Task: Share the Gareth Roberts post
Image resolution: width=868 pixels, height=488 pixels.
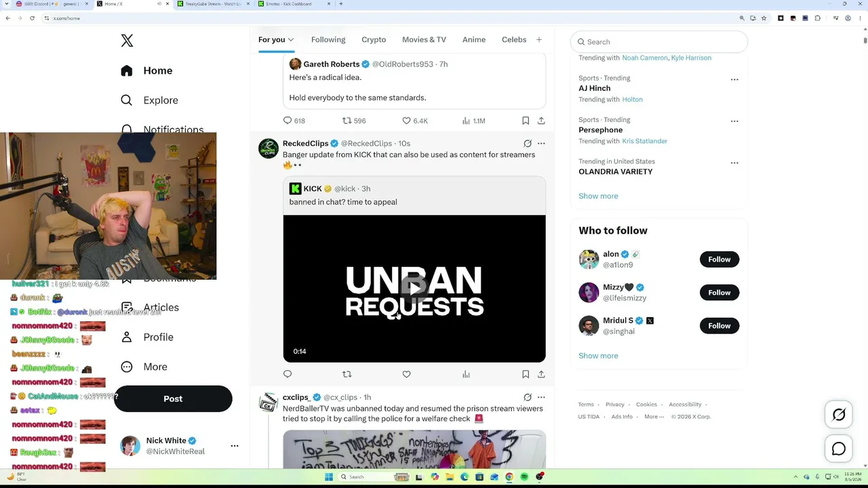Action: pyautogui.click(x=541, y=121)
